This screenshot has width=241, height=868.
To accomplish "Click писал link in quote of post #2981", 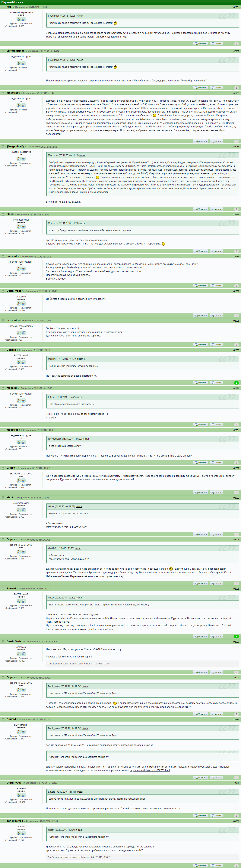I will [x=80, y=16].
